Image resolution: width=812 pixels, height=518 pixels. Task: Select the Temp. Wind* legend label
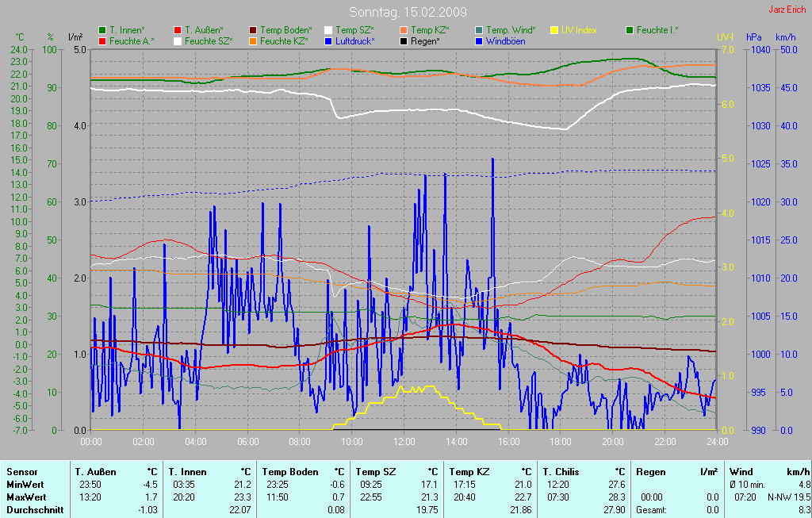click(511, 31)
